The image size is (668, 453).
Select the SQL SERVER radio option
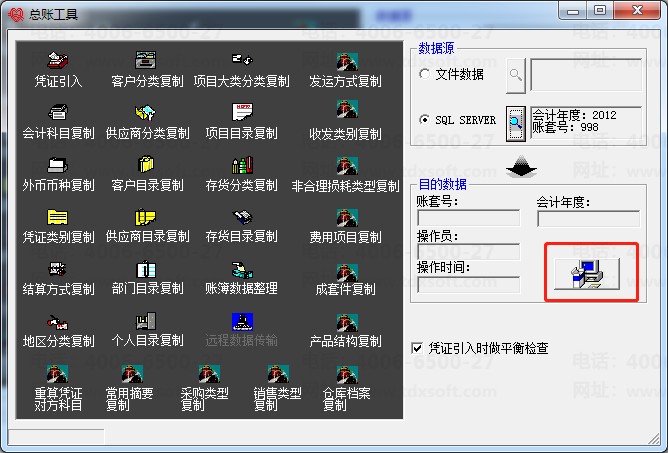[424, 120]
